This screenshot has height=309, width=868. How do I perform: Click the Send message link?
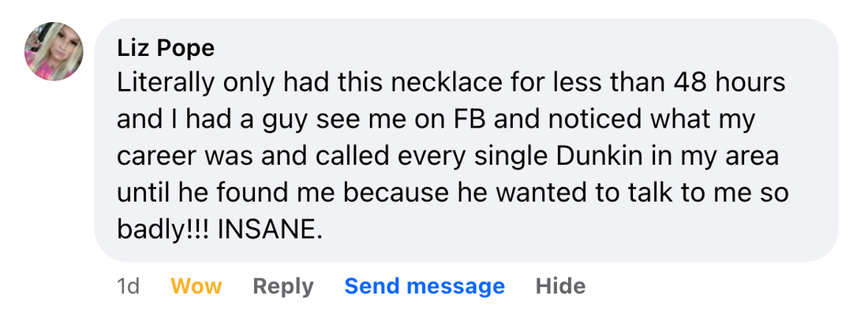[425, 286]
